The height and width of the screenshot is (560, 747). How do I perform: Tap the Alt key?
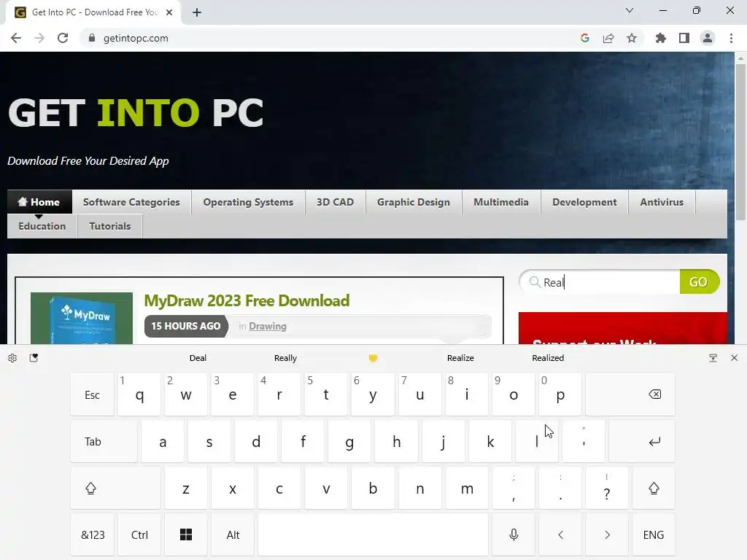click(x=233, y=534)
